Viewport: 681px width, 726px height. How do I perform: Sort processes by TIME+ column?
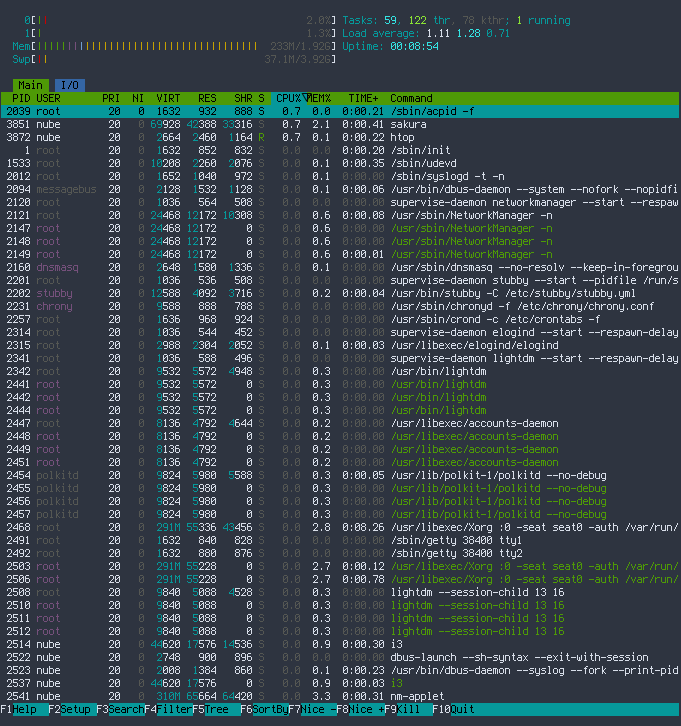(363, 98)
